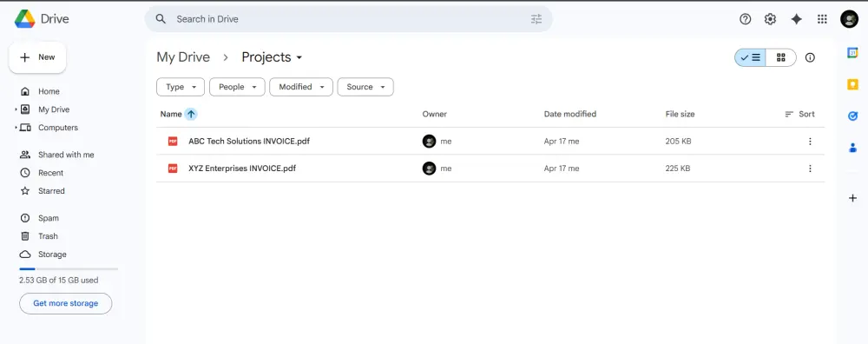Expand the Projects folder dropdown menu
The width and height of the screenshot is (868, 344).
[299, 57]
